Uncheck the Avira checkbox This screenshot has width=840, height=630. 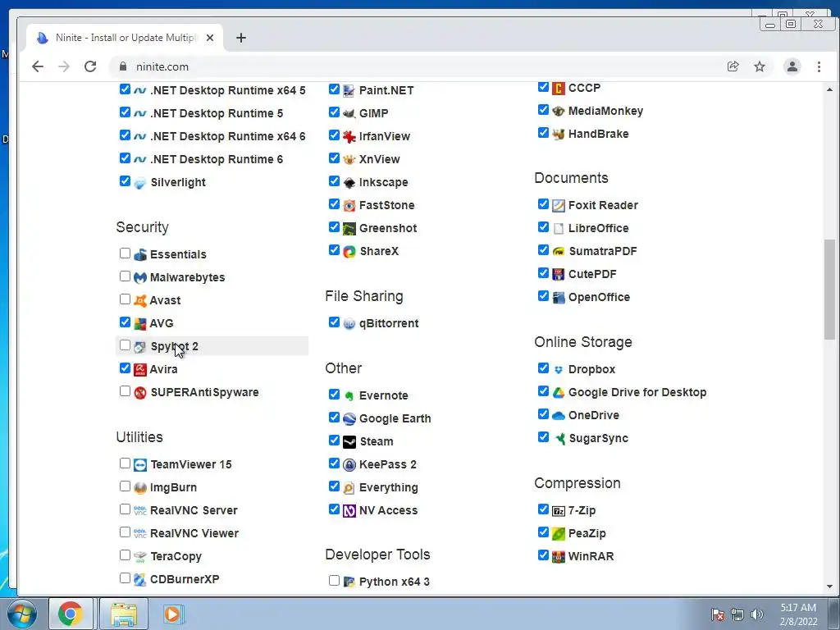(x=125, y=368)
